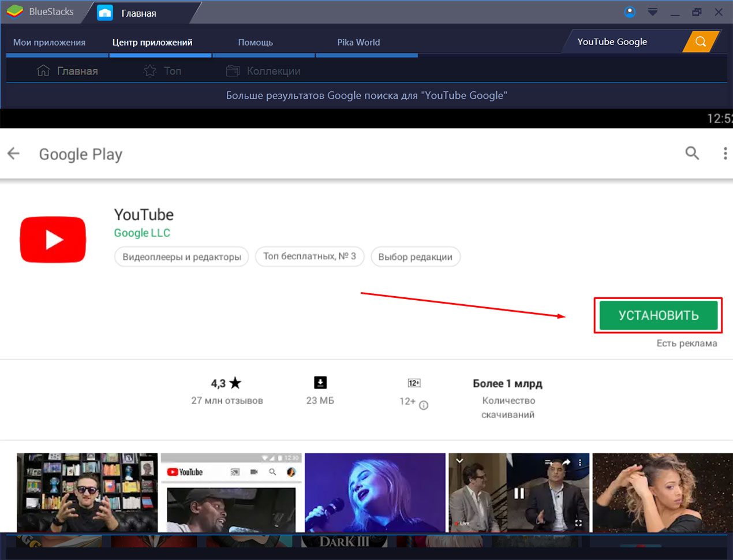Click the BlueStacks logo icon
Viewport: 733px width, 560px height.
point(14,12)
